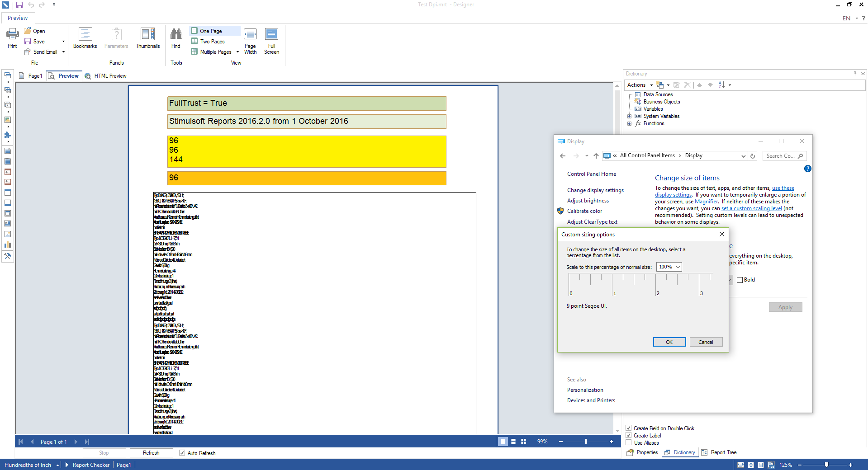Click the Save icon in title bar
868x470 pixels.
(19, 5)
